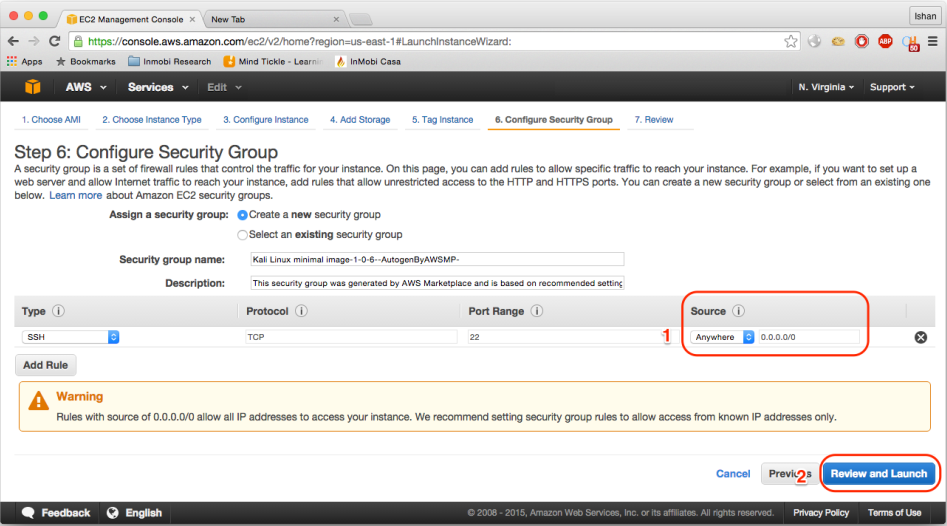Viewport: 947px width, 526px height.
Task: Expand the AWS menu dropdown
Action: pyautogui.click(x=86, y=87)
